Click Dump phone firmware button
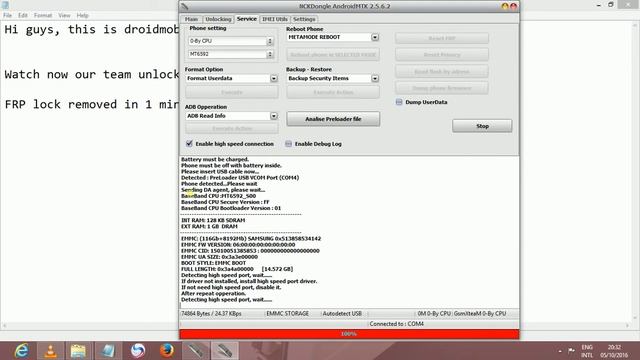 pos(442,88)
